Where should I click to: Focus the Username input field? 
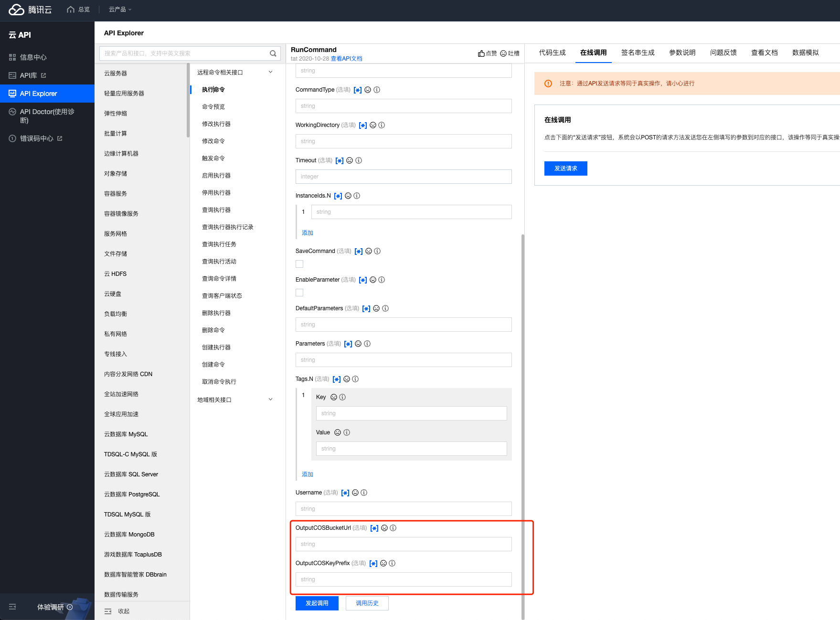tap(404, 509)
